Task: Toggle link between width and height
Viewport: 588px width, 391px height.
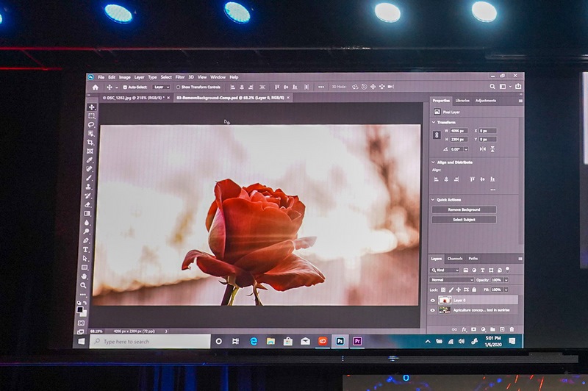Action: (437, 135)
